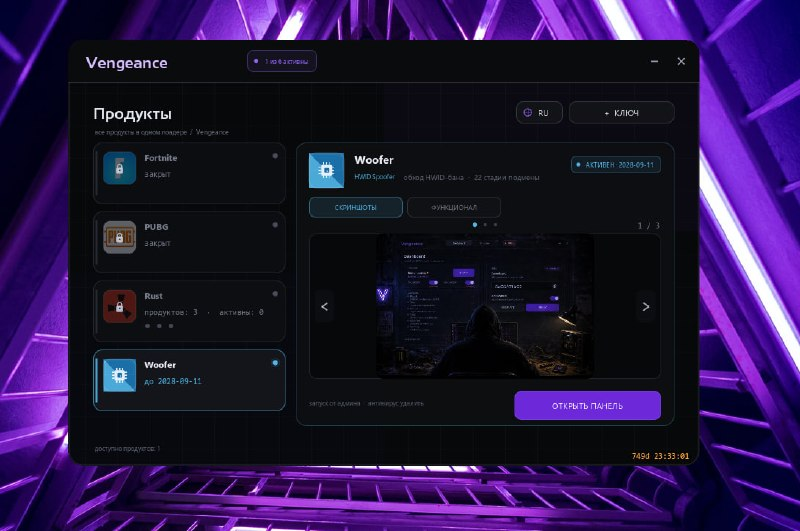Click the 'антивирус удалить' note

point(396,403)
